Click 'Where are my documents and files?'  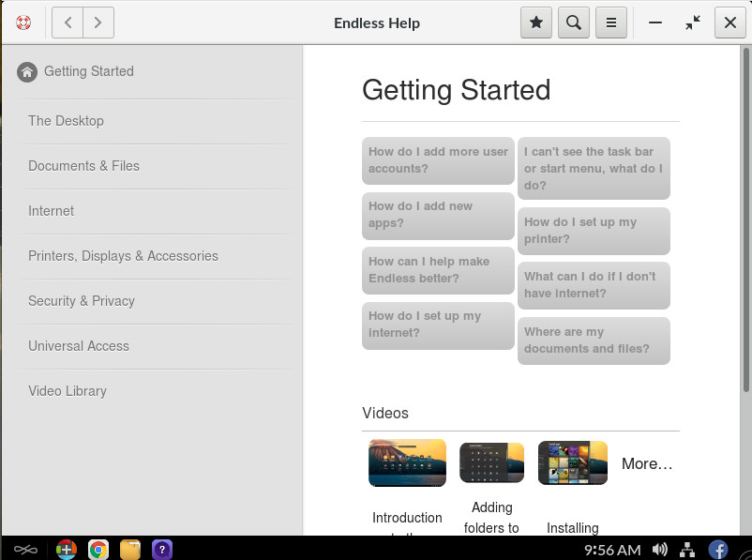pyautogui.click(x=594, y=341)
